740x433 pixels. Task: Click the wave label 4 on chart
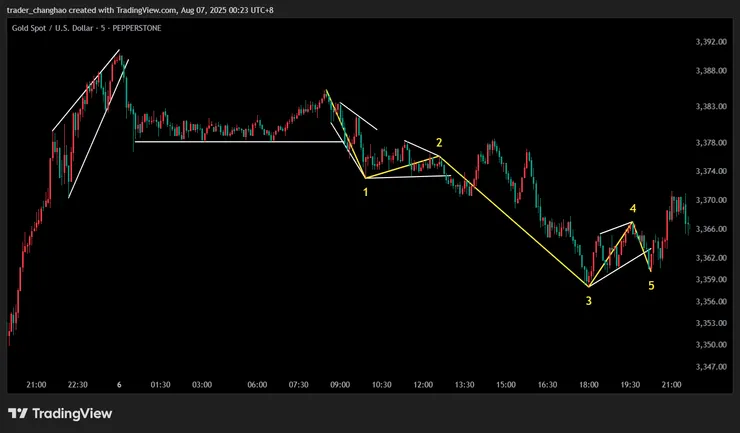(633, 208)
